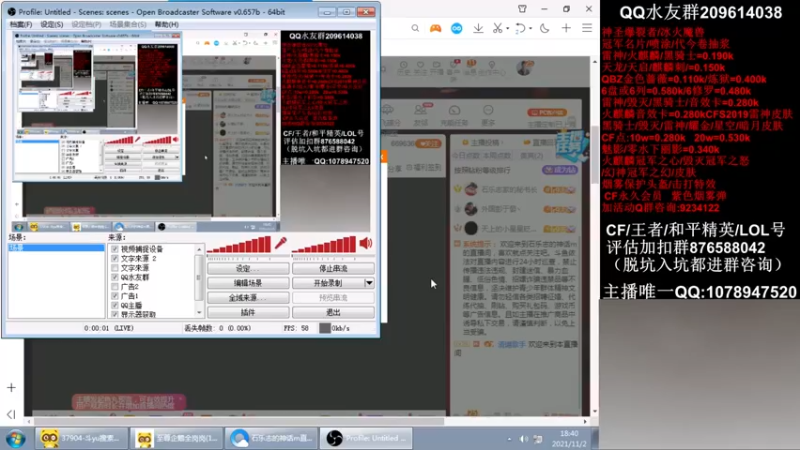Click the shirt skin icon in browser title bar
The image size is (800, 450).
(522, 9)
